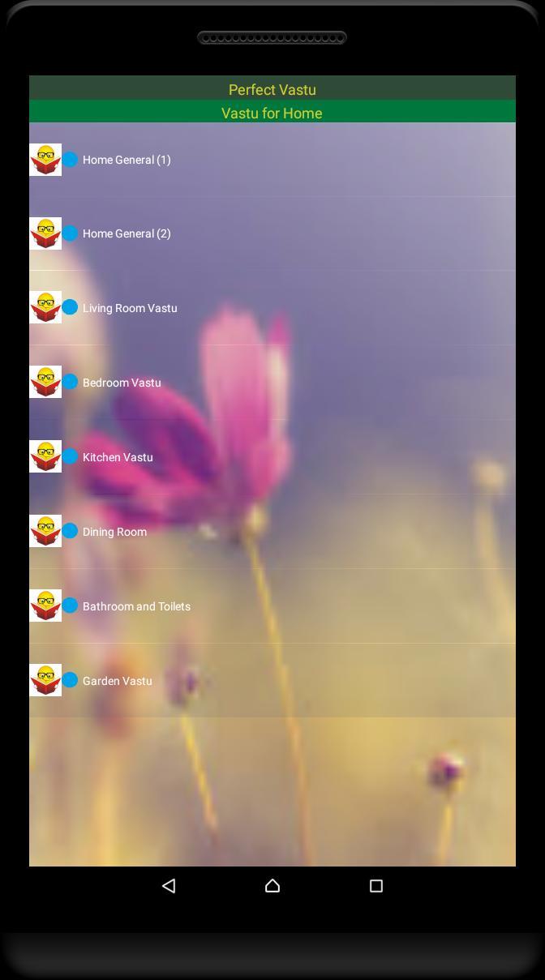The width and height of the screenshot is (545, 980).
Task: View Garden Vastu guidance
Action: tap(272, 680)
